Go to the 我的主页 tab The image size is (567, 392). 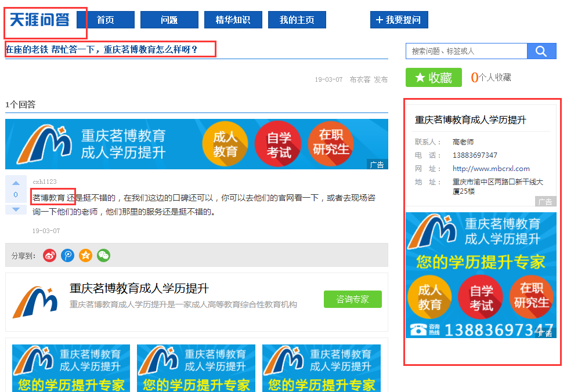click(297, 20)
